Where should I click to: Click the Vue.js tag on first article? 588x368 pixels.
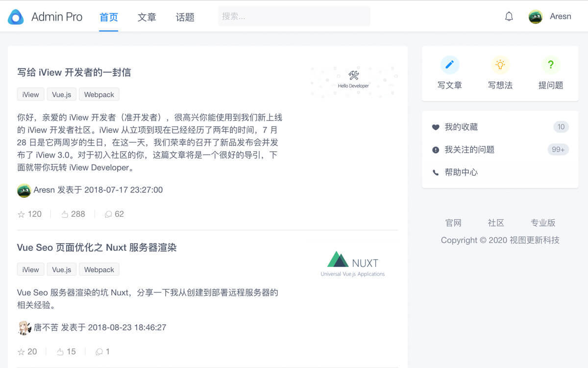tap(61, 94)
